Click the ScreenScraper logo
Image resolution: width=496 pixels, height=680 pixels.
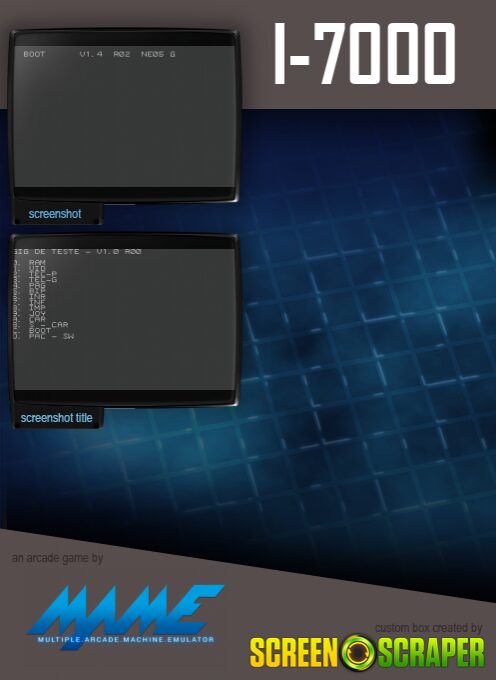point(367,653)
